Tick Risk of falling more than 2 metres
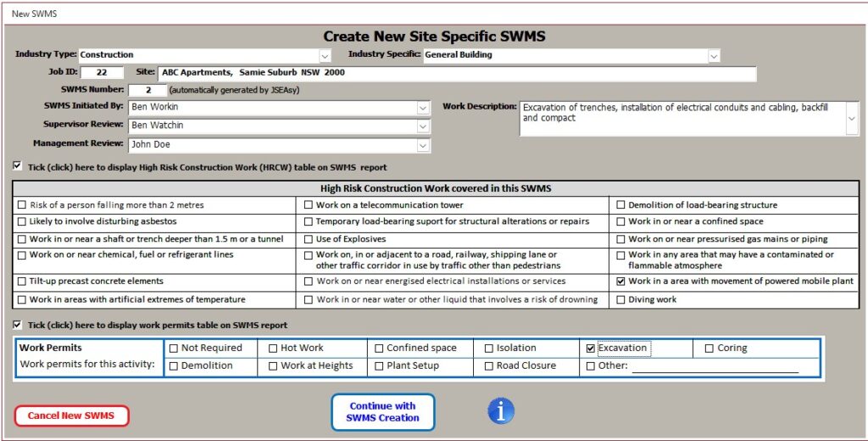Viewport: 868px width, 441px height. pyautogui.click(x=21, y=205)
